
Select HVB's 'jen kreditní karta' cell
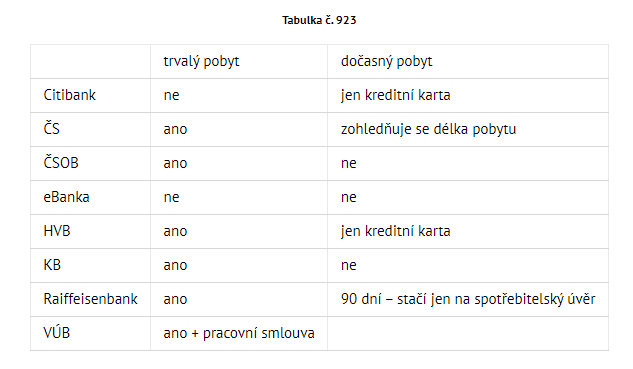pyautogui.click(x=395, y=231)
